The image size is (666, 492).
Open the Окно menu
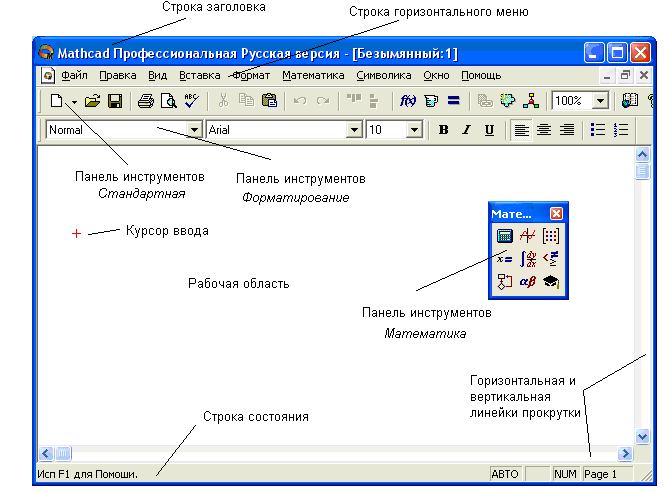coord(436,76)
